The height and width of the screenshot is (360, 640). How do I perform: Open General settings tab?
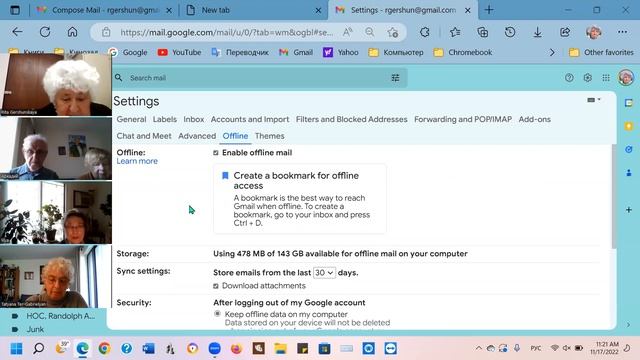click(131, 119)
